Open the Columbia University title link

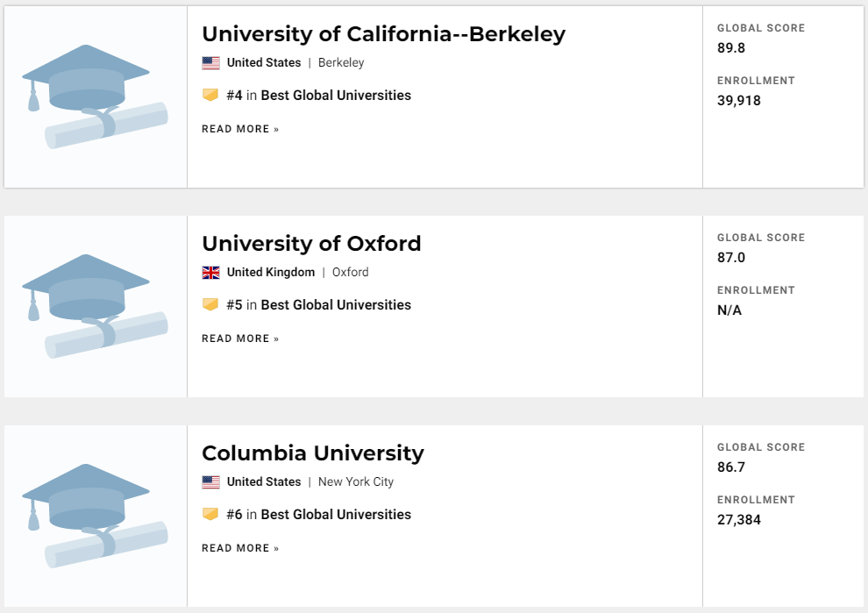(312, 453)
